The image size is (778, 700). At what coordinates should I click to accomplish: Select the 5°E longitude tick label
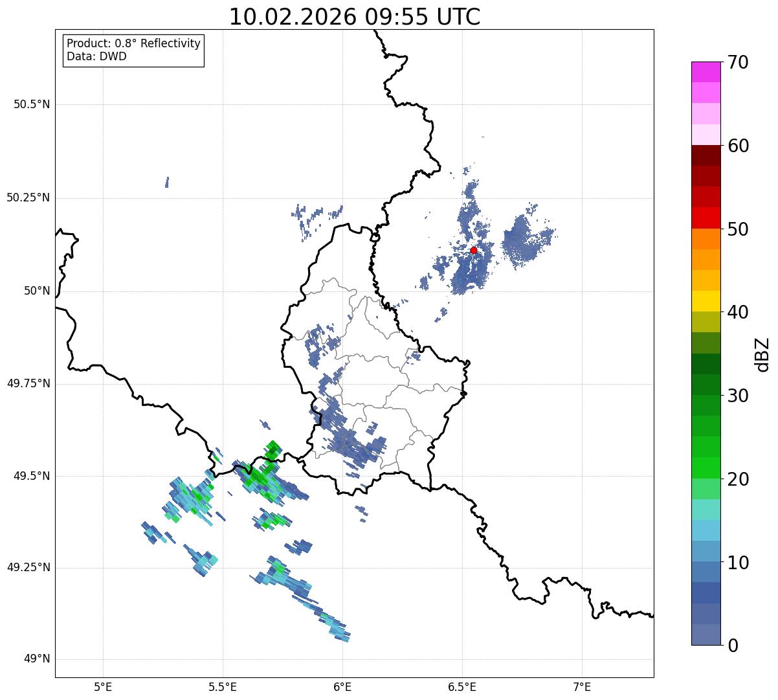click(x=103, y=686)
